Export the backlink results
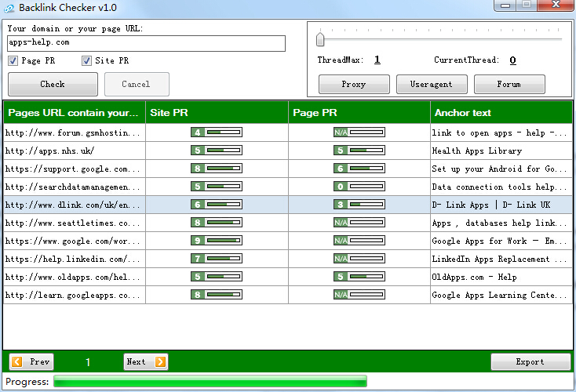 pyautogui.click(x=530, y=361)
